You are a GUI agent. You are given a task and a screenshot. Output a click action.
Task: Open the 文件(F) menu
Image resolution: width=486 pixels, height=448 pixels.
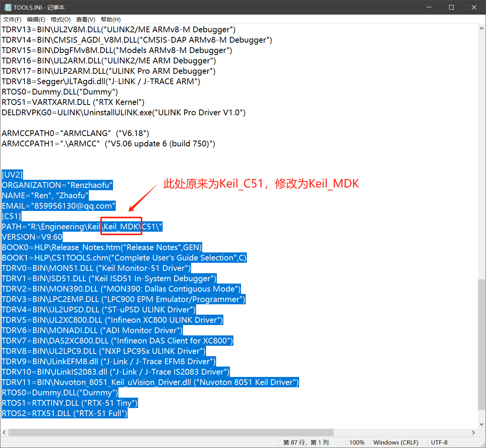click(12, 20)
